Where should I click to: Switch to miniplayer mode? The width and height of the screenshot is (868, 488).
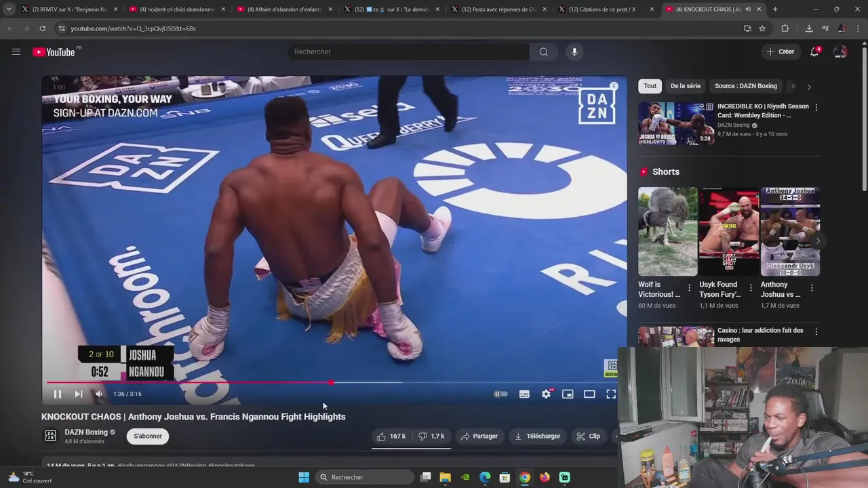568,394
